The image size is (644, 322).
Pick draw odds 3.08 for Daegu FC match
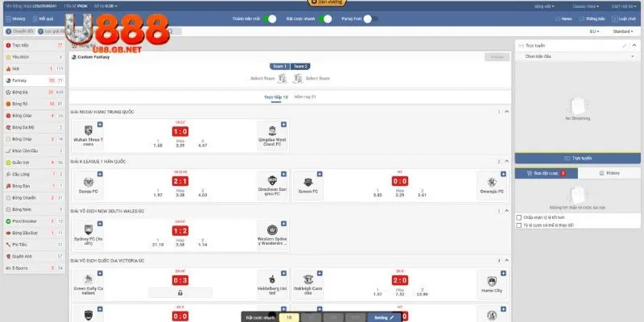pos(180,193)
